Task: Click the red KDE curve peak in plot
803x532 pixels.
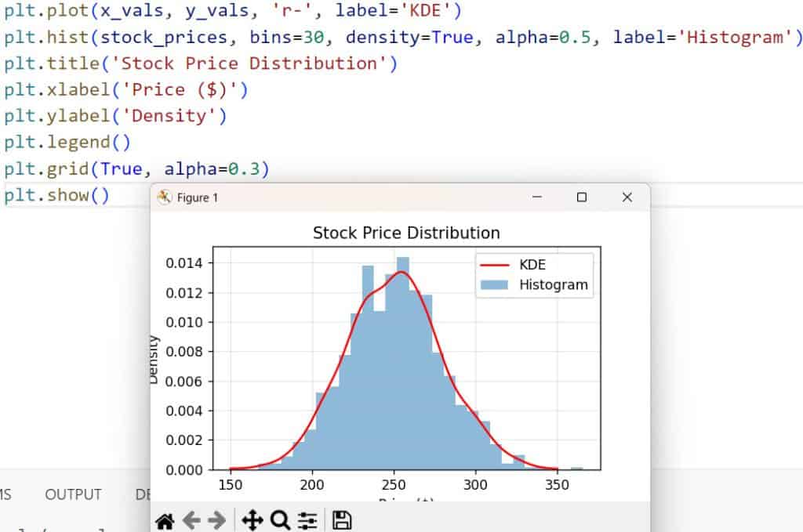Action: pyautogui.click(x=401, y=273)
